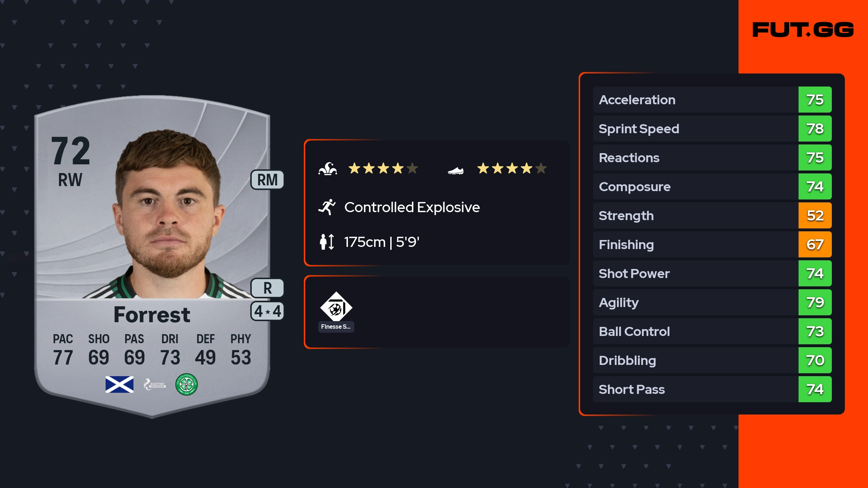Click the Scotland flag on the card
The width and height of the screenshot is (868, 488).
click(x=119, y=384)
